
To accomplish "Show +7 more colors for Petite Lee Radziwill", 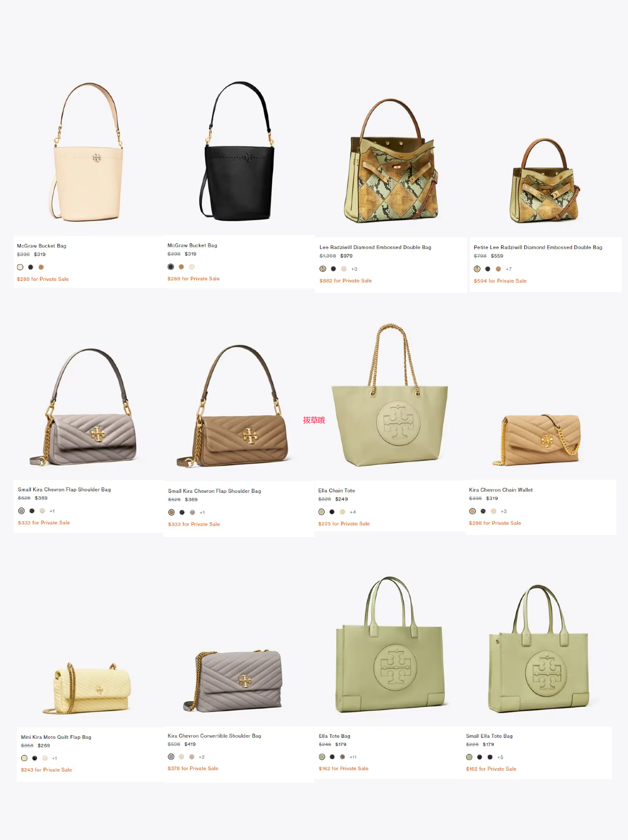I will point(509,269).
